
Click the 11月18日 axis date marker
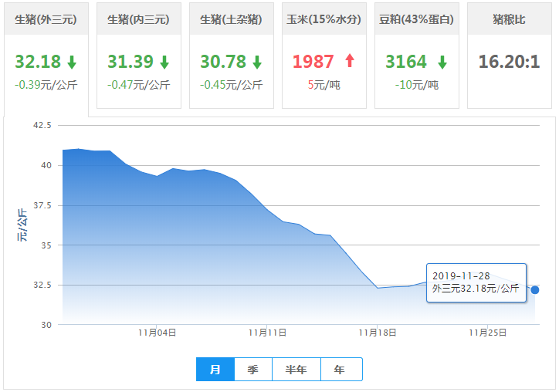(x=378, y=333)
